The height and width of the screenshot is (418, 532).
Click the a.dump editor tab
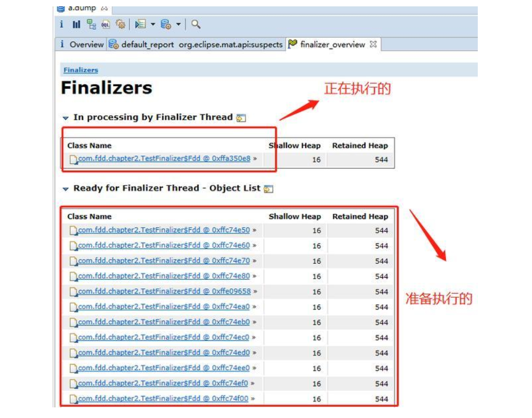(82, 8)
